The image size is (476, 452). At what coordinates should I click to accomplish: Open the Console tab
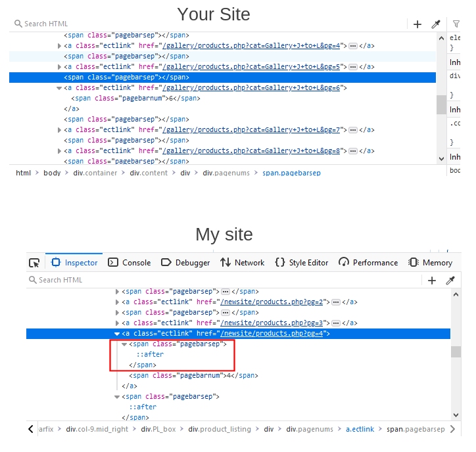tap(130, 263)
